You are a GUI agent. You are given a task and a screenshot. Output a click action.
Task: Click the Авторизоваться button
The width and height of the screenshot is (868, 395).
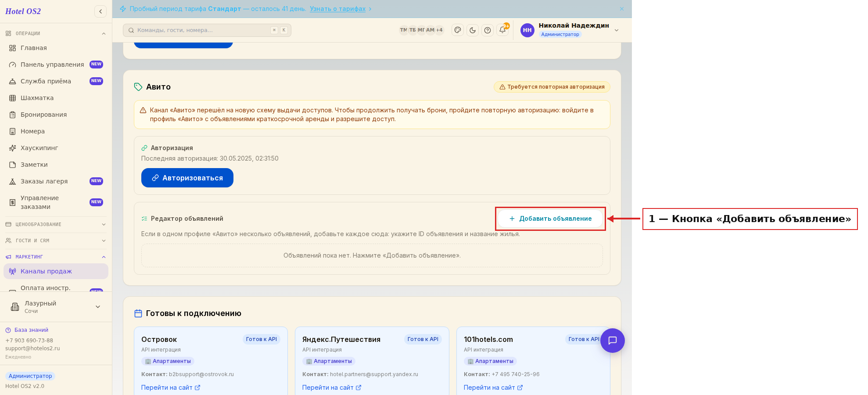click(187, 178)
